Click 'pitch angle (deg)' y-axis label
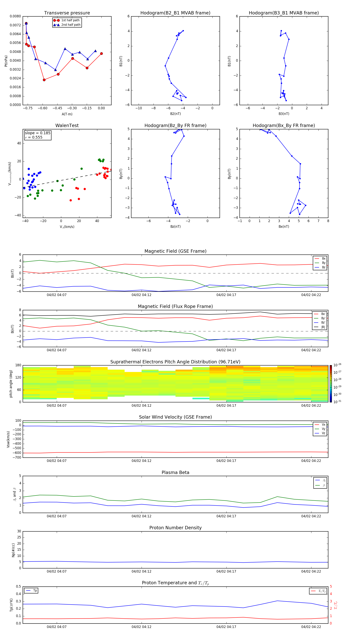This screenshot has height=644, width=351. click(11, 384)
